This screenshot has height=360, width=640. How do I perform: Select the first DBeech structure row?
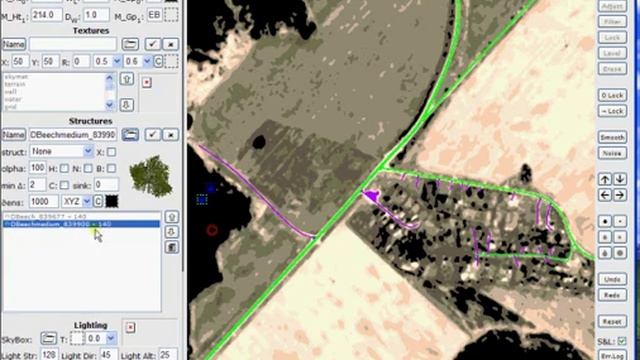click(x=81, y=217)
